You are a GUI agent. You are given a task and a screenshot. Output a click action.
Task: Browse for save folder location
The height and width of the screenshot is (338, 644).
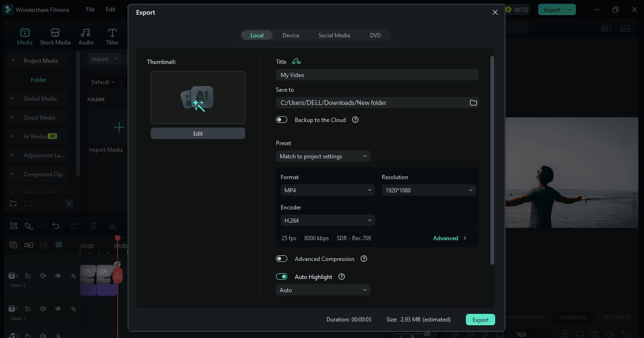click(473, 103)
